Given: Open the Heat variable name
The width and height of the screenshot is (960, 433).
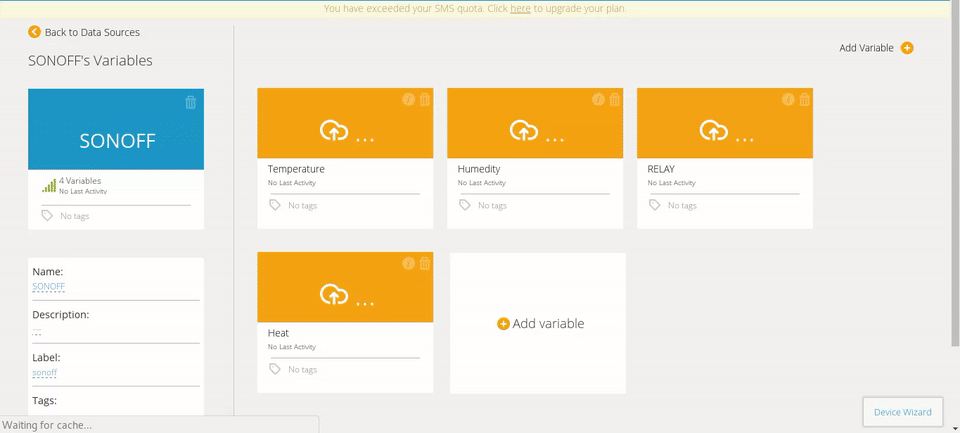Looking at the screenshot, I should pos(279,333).
